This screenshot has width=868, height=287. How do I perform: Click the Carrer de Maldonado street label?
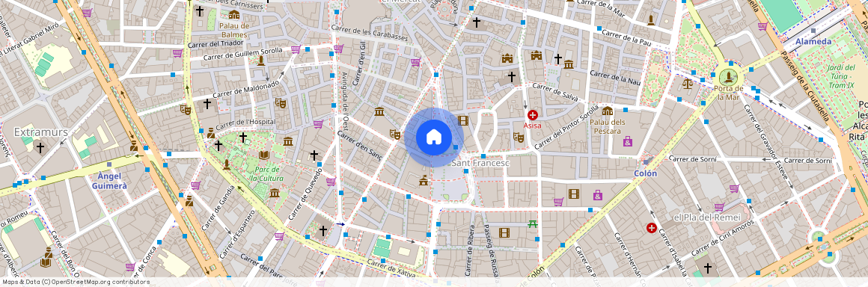[x=245, y=89]
